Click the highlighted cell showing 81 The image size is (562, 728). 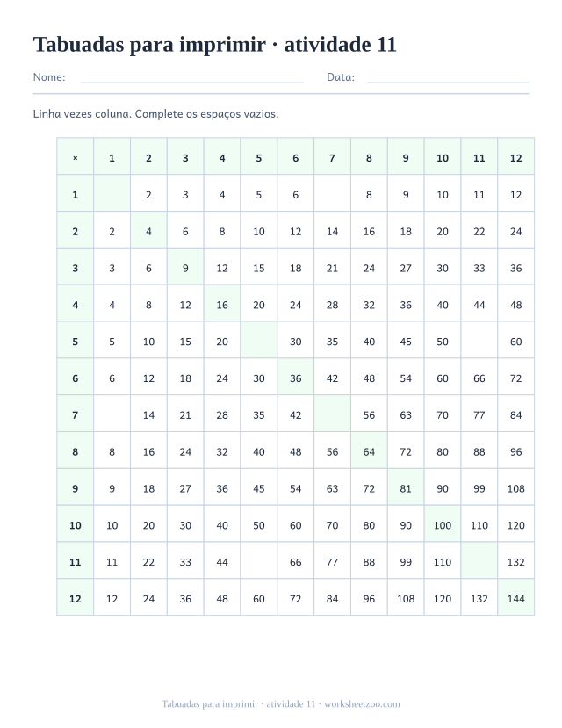click(406, 487)
